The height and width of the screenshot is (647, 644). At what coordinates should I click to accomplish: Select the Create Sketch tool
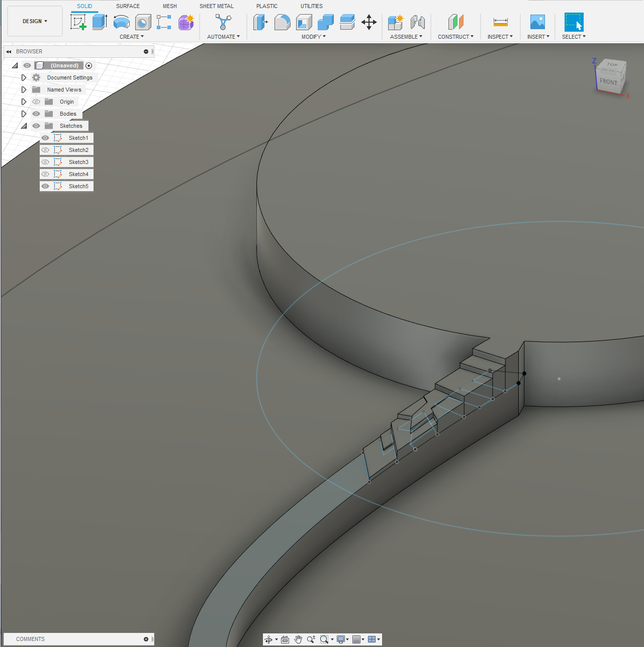click(x=78, y=22)
